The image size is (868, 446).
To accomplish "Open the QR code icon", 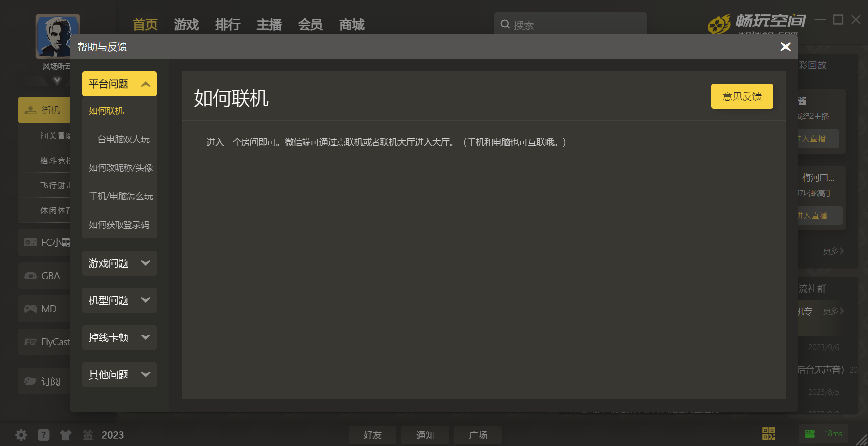I will pyautogui.click(x=769, y=434).
